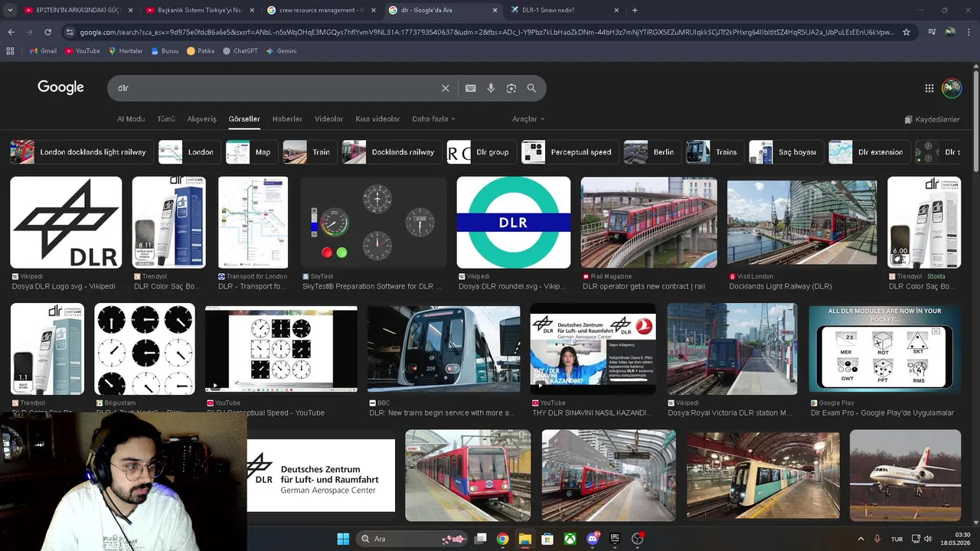Switch to the 'Haberler' tab
Image resolution: width=980 pixels, height=551 pixels.
(x=287, y=119)
